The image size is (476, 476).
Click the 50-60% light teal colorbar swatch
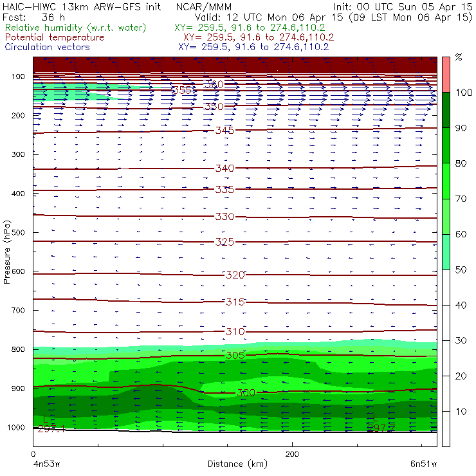pos(446,252)
